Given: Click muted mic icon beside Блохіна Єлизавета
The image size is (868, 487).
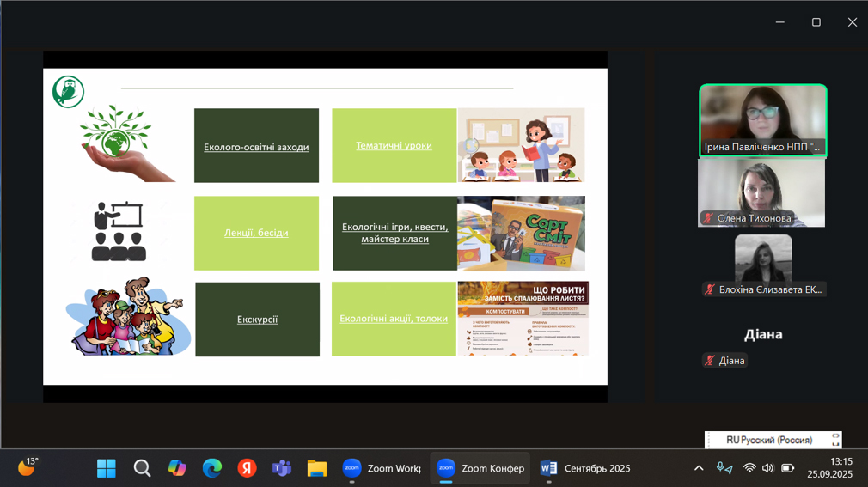Looking at the screenshot, I should [710, 289].
